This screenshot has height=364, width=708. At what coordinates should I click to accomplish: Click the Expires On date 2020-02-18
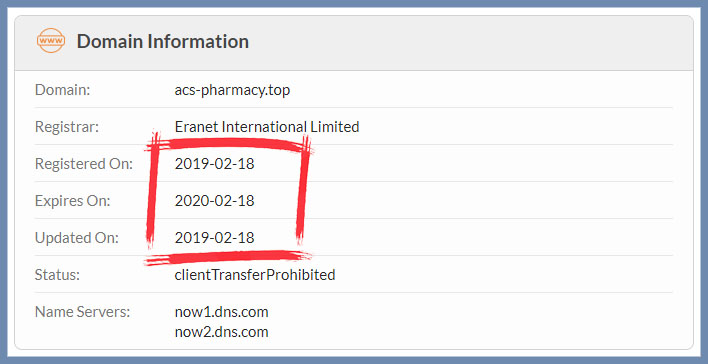(x=214, y=201)
